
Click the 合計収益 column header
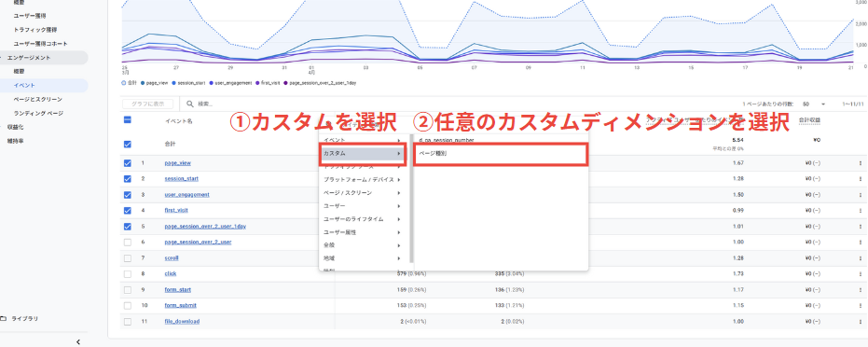pos(809,119)
